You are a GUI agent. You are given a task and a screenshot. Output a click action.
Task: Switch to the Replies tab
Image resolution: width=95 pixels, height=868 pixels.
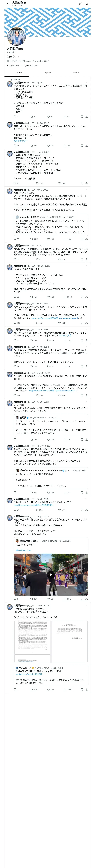click(47, 73)
